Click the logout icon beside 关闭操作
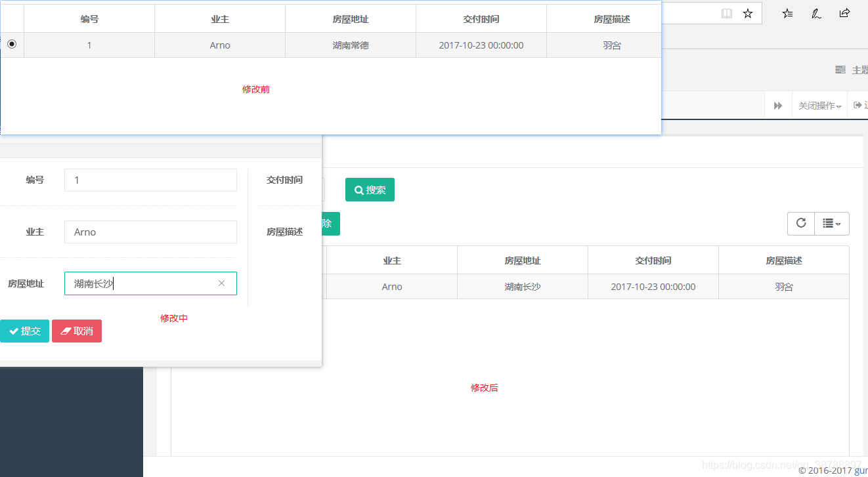Image resolution: width=868 pixels, height=477 pixels. pos(857,106)
